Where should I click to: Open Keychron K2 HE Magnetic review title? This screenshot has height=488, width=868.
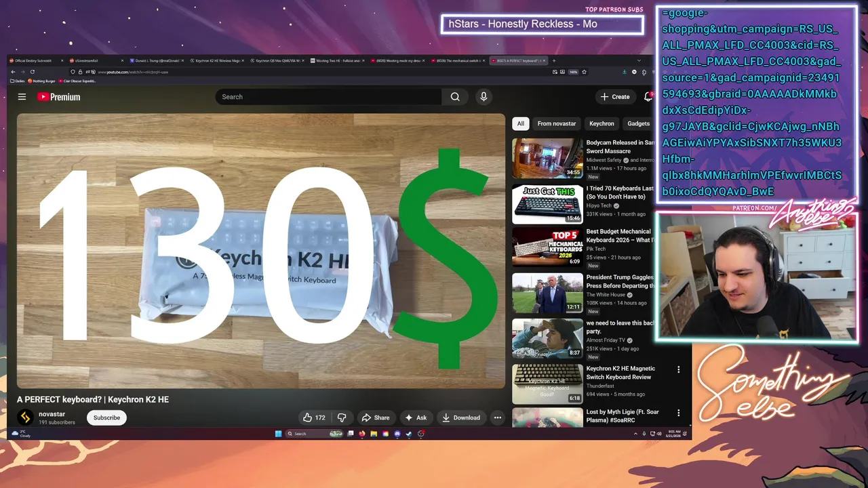coord(620,373)
